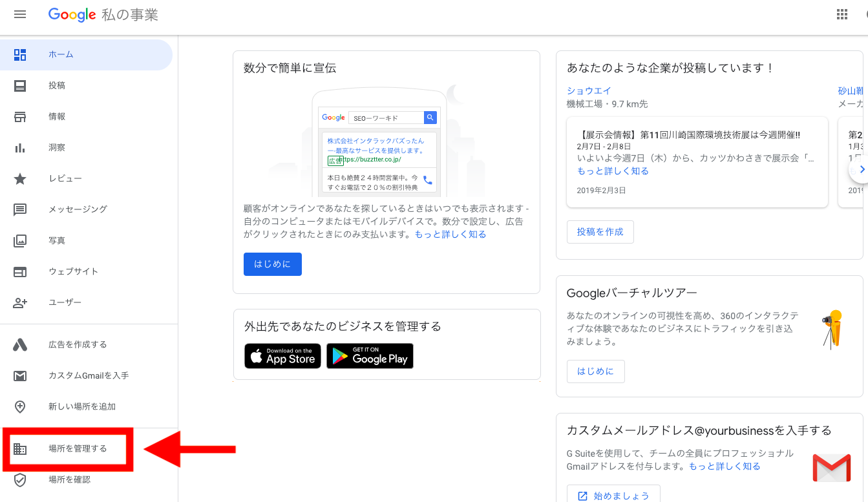The height and width of the screenshot is (502, 868).
Task: Click the ウェブサイト web icon
Action: (x=20, y=272)
